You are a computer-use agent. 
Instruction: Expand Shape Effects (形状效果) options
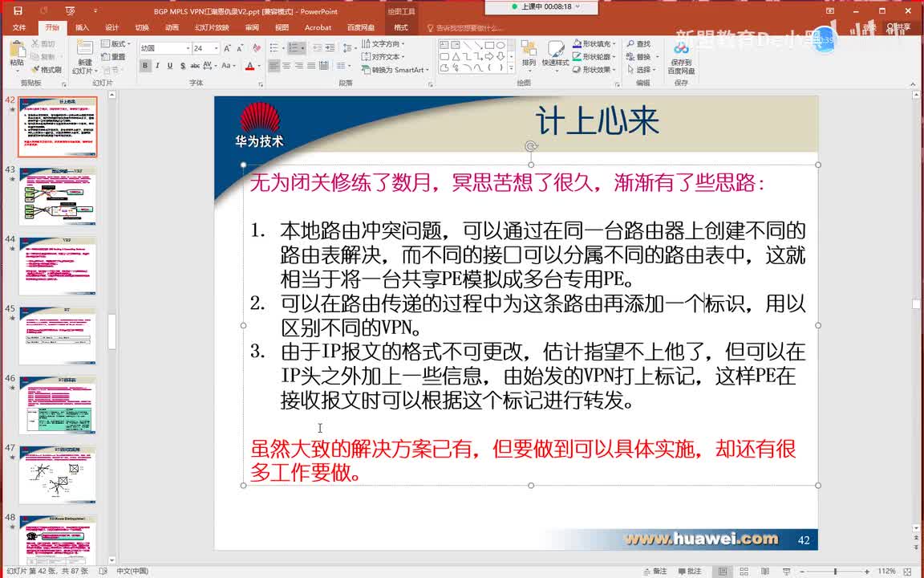tap(594, 70)
